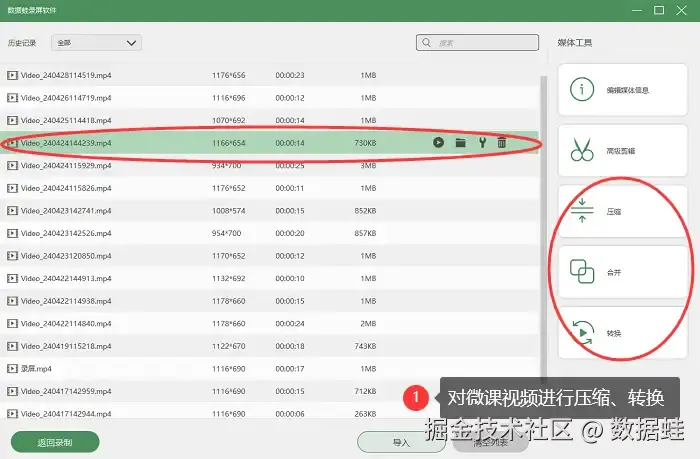This screenshot has width=700, height=459.
Task: Select file name Video_240422114938.mp4
Action: (66, 301)
